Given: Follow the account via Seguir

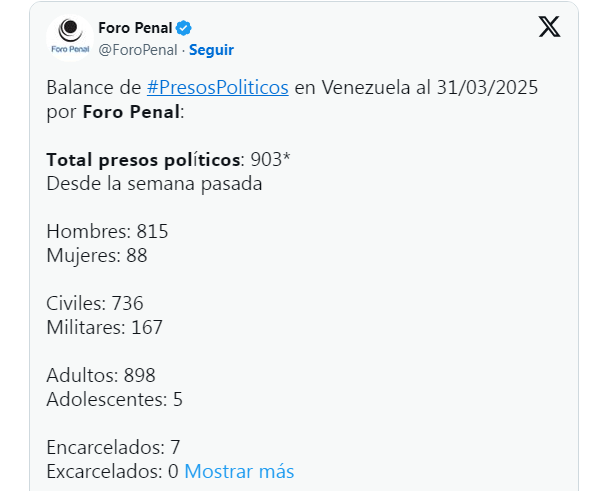Looking at the screenshot, I should point(211,50).
